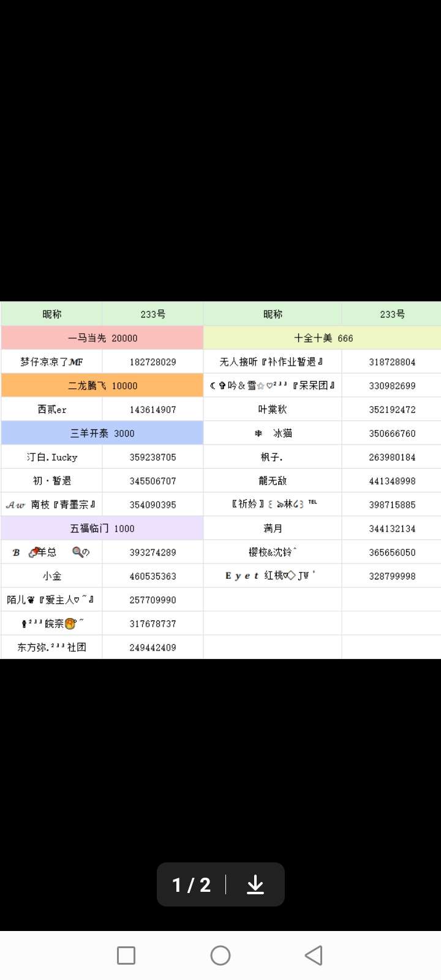Tap nickname 梦仔京京了MF
The width and height of the screenshot is (441, 980).
(x=51, y=362)
